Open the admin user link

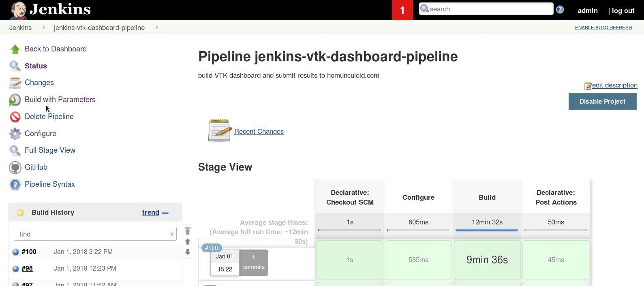pos(588,11)
